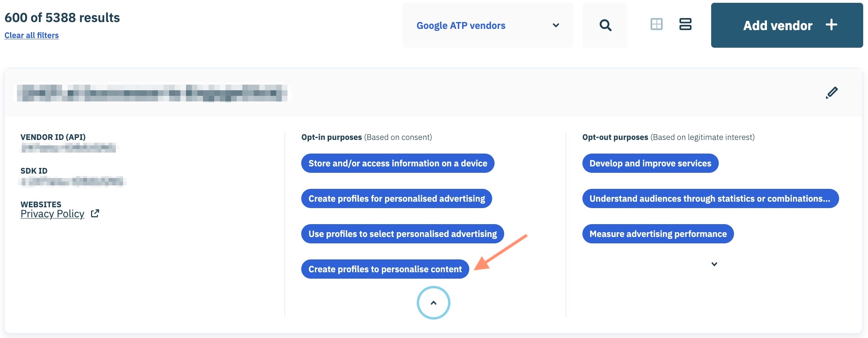868x338 pixels.
Task: Select 'Store and/or access information on a device'
Action: pos(397,163)
